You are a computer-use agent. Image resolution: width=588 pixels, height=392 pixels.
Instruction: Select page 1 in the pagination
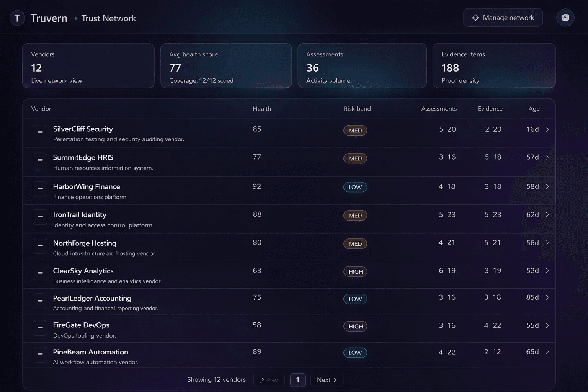tap(298, 380)
